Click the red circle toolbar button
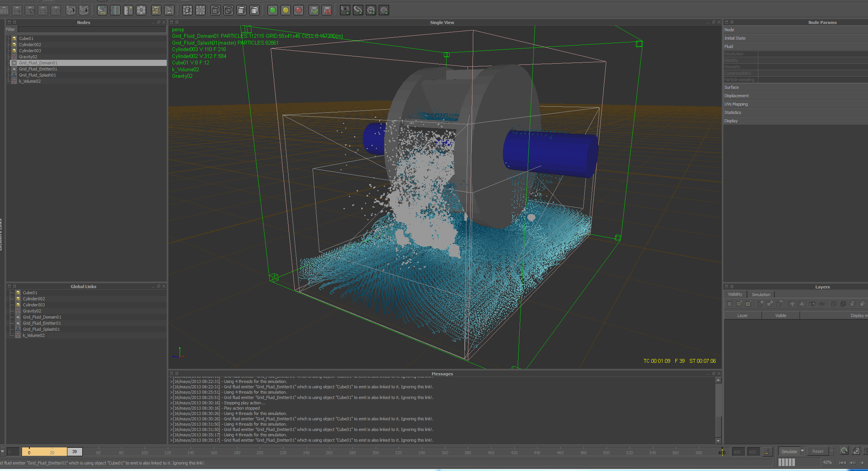The width and height of the screenshot is (868, 471). 299,10
